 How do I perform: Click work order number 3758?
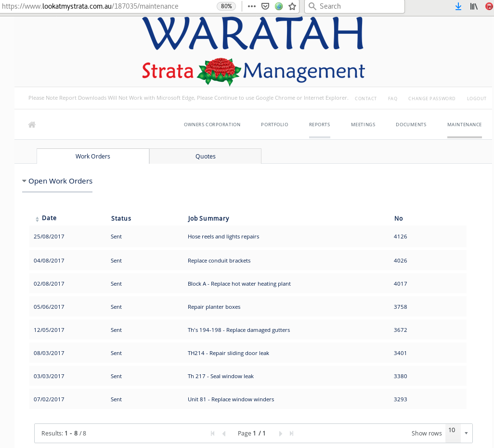click(401, 307)
